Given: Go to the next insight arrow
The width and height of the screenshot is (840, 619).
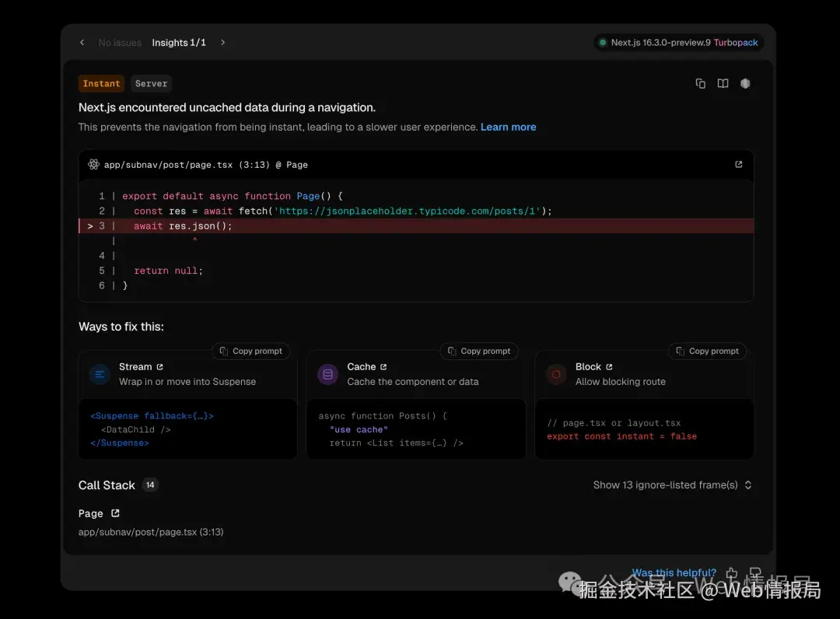Looking at the screenshot, I should (x=223, y=42).
